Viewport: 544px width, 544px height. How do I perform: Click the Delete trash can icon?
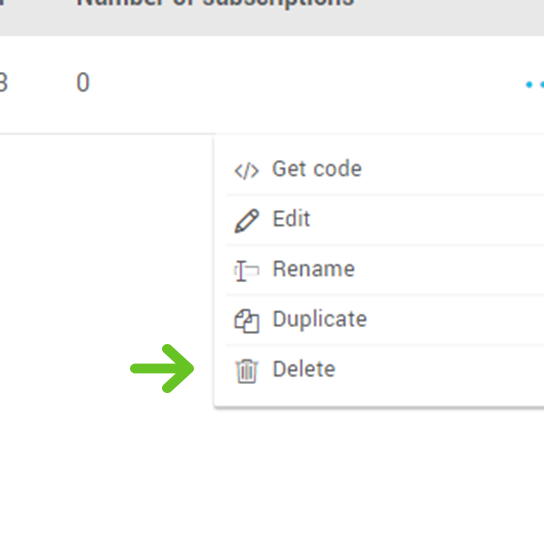247,371
